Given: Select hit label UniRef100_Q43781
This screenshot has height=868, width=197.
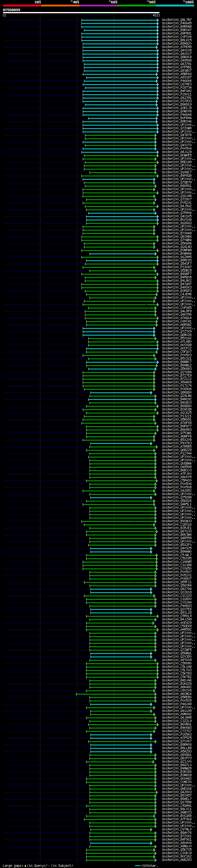Looking at the screenshot, I should (177, 64).
